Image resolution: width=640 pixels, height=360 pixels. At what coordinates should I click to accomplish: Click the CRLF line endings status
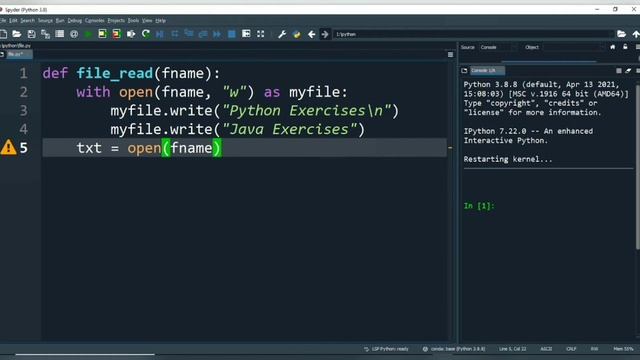click(571, 349)
